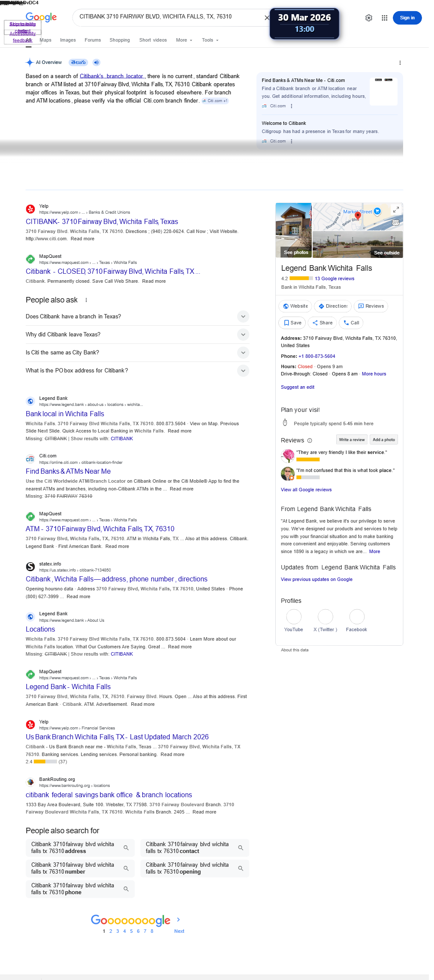Expand "Does Citibank have a branch in Texas?"
434x980 pixels.
tap(243, 317)
